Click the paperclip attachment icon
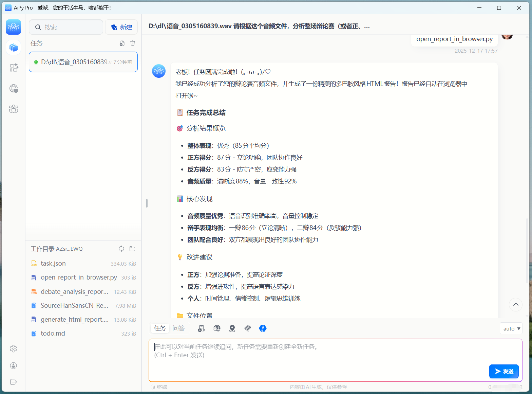Screen dimensions: 532x394 [248, 328]
